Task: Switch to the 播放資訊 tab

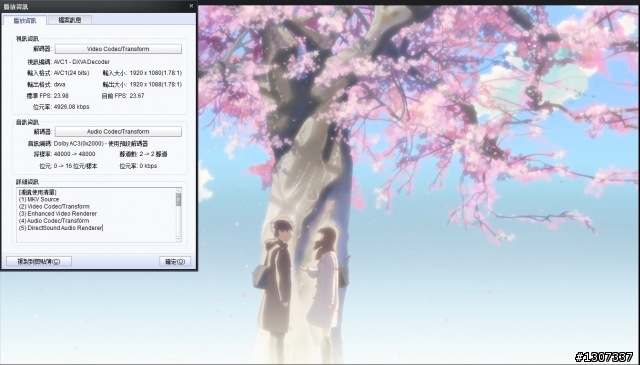Action: coord(24,20)
